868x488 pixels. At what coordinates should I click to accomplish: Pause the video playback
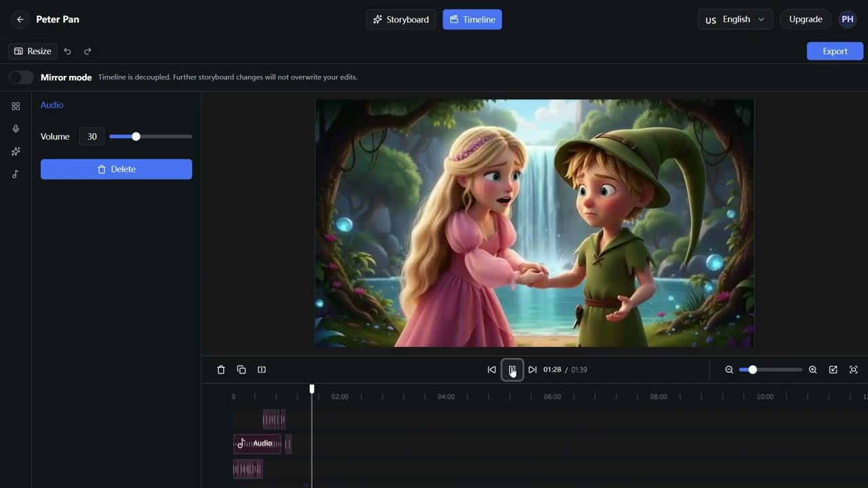[x=512, y=369]
